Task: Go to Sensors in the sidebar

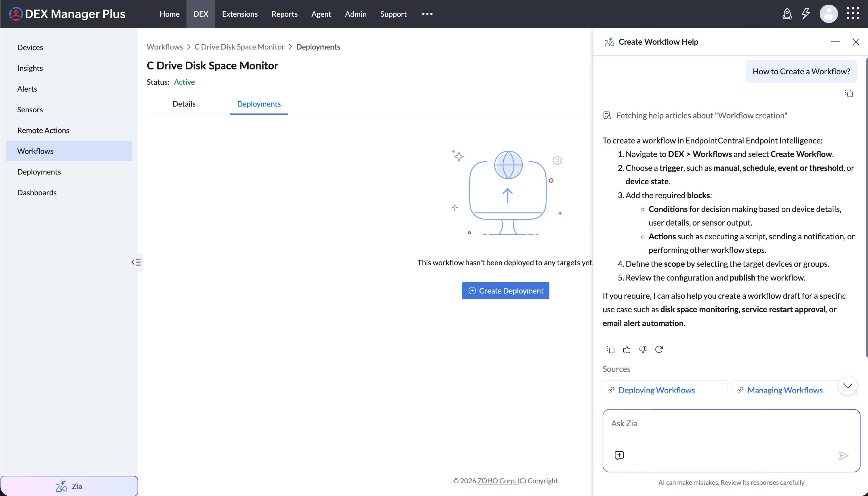Action: pyautogui.click(x=69, y=110)
